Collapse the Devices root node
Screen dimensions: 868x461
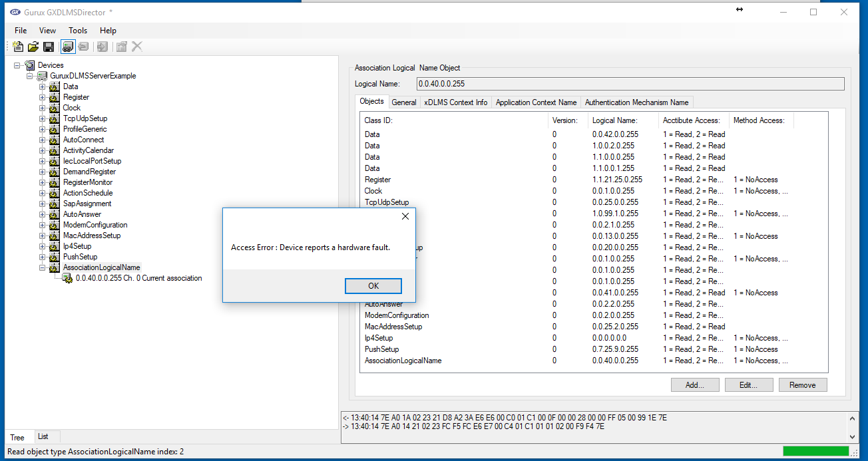(17, 65)
